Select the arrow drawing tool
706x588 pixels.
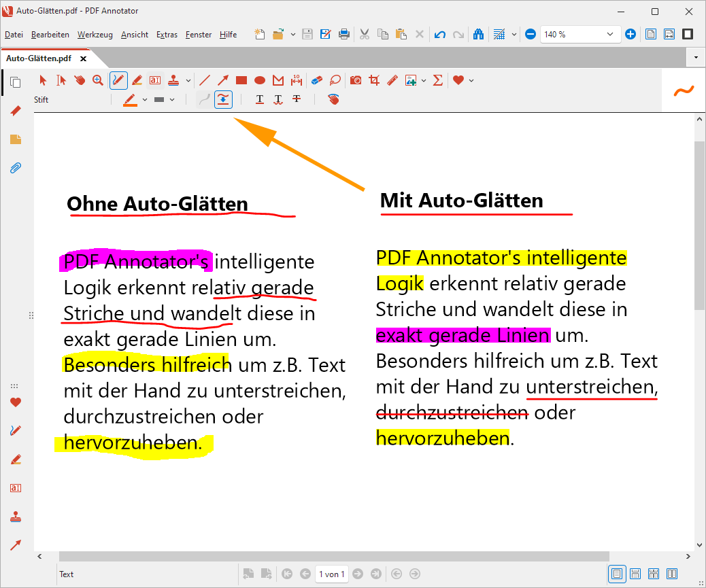(222, 80)
